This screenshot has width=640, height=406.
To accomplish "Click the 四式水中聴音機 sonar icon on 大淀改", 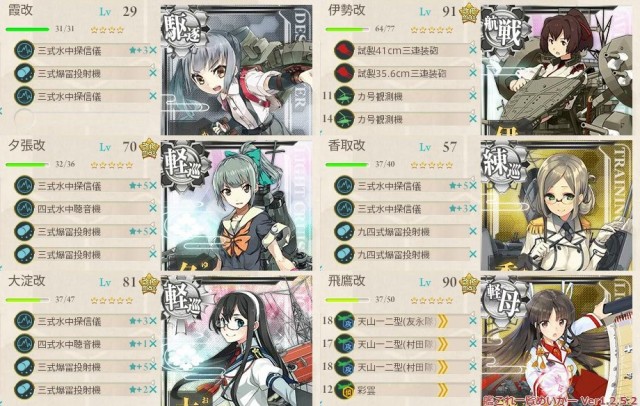I will click(24, 344).
